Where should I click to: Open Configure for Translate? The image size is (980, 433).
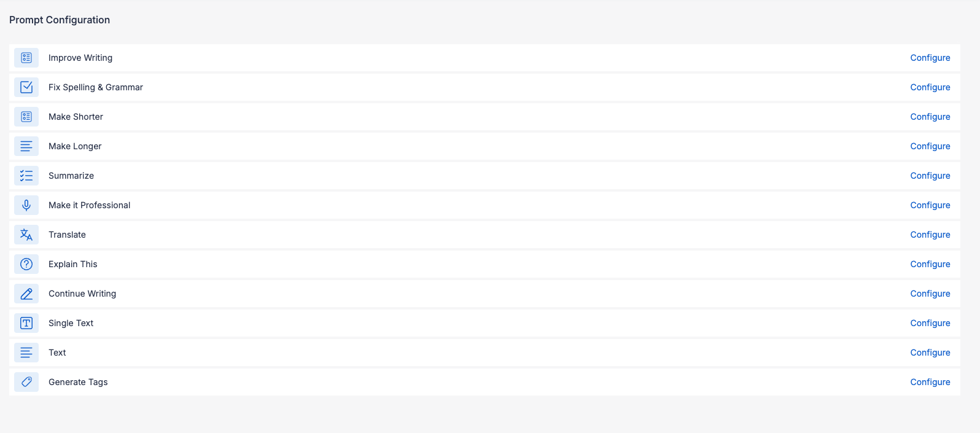[x=930, y=235]
